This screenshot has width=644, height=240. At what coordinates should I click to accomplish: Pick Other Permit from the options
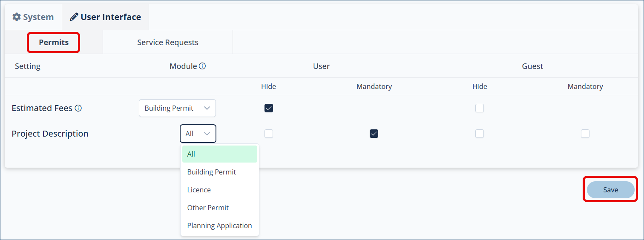[208, 208]
